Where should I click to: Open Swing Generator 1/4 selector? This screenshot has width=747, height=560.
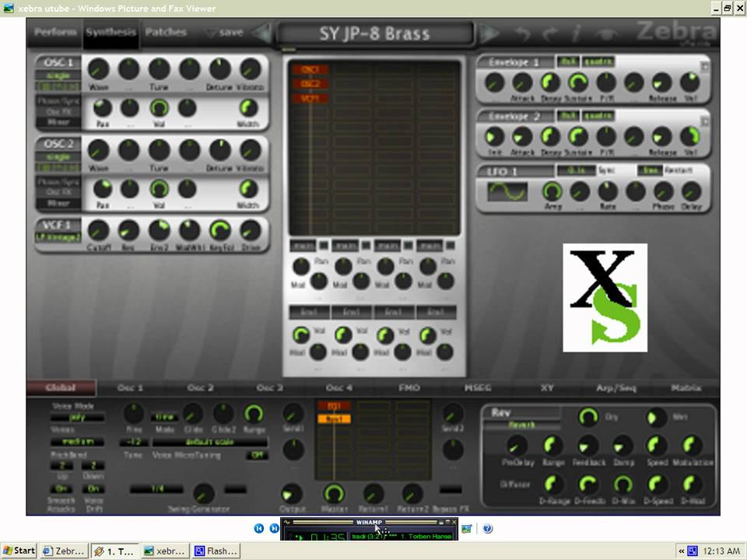click(x=156, y=489)
